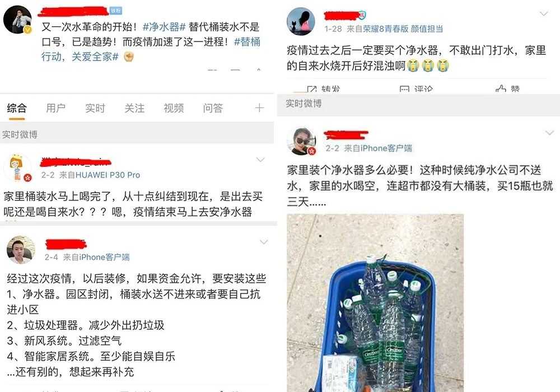Switch to the 用户 tab

coord(55,108)
